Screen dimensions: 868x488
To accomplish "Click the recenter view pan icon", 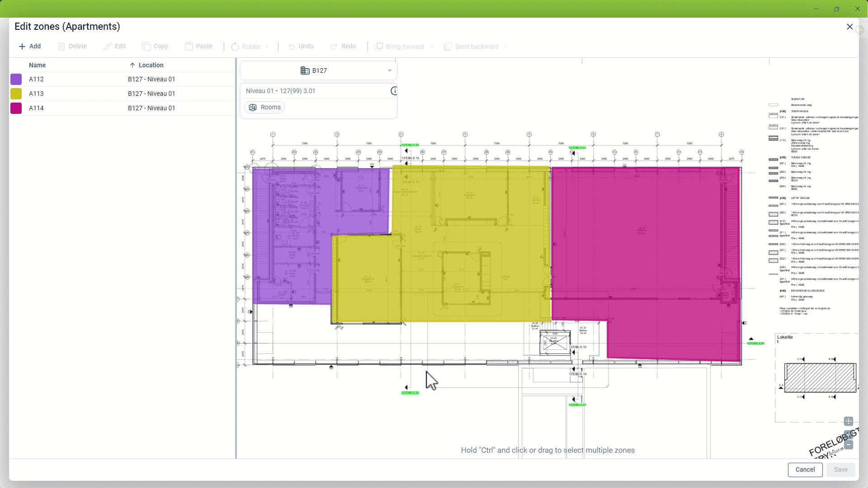I will 848,421.
